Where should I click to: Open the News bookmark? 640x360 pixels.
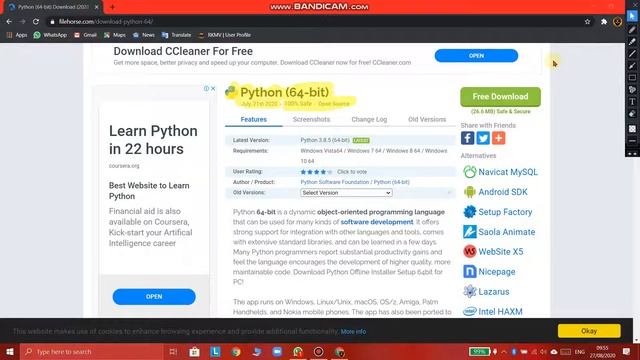coord(144,35)
